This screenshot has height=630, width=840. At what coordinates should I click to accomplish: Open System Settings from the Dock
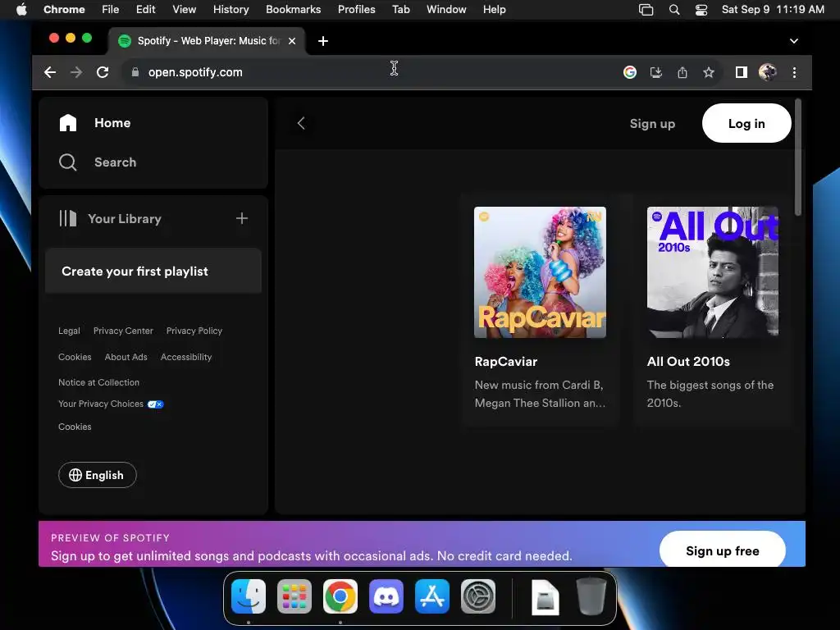click(478, 596)
